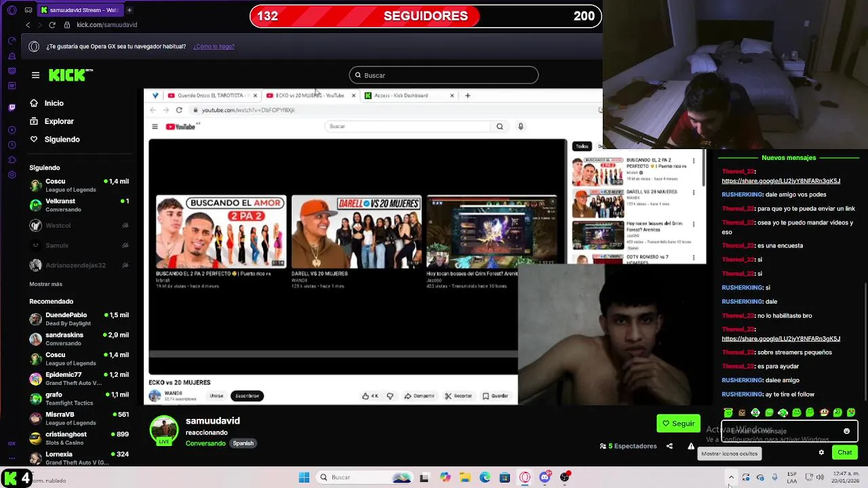Image resolution: width=868 pixels, height=488 pixels.
Task: Click Compartir under the YouTube video
Action: [x=419, y=396]
